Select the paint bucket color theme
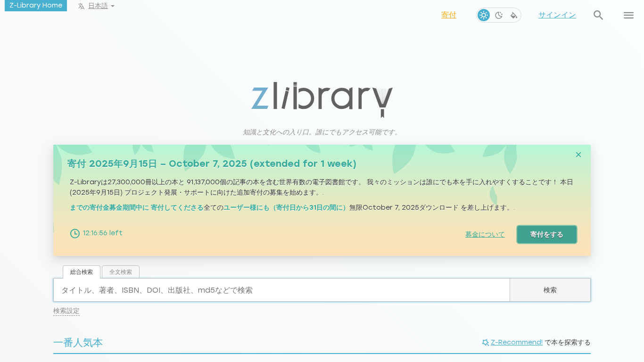 coord(514,15)
